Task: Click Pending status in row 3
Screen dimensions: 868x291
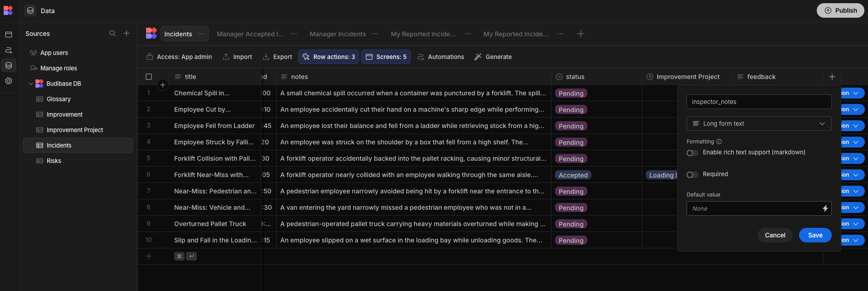Action: click(571, 126)
